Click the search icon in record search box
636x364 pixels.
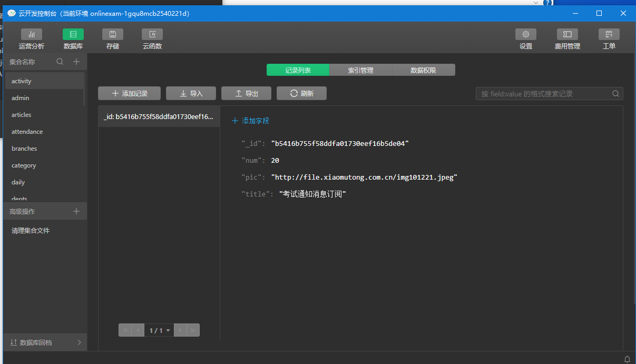click(615, 94)
